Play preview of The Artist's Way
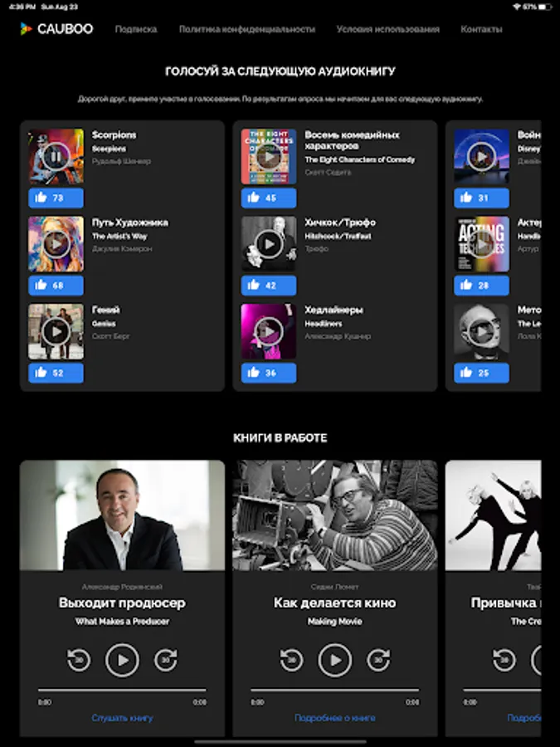The image size is (560, 747). [56, 244]
